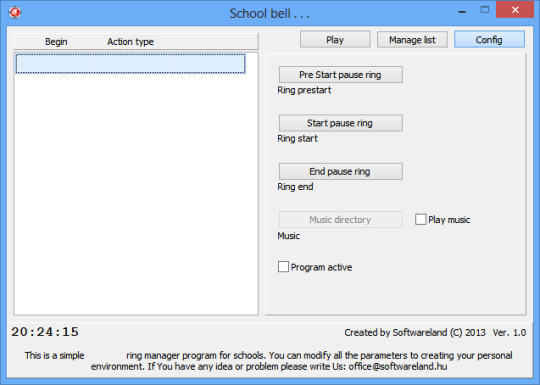Click the 20:24:15 clock display

[x=45, y=332]
